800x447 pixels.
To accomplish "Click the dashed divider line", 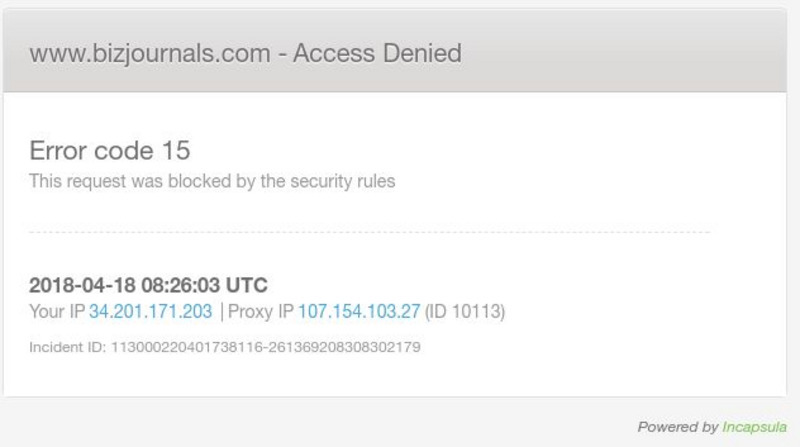I will coord(369,232).
